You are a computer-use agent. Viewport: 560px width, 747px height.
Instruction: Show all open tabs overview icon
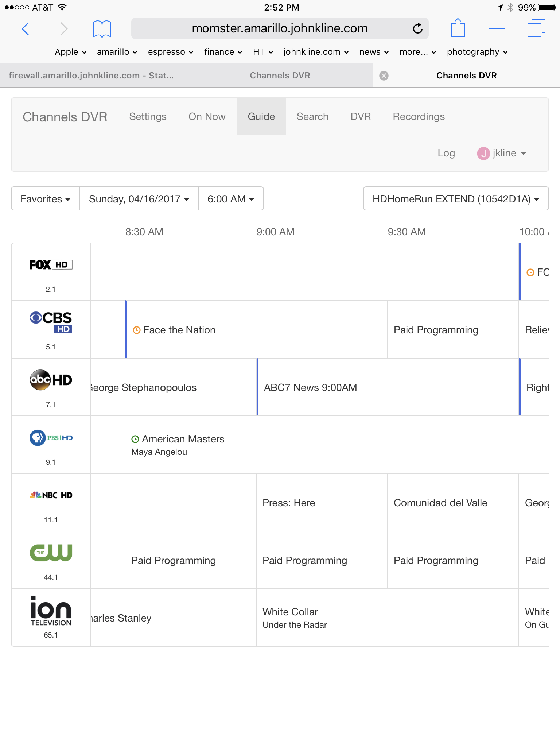click(x=536, y=28)
